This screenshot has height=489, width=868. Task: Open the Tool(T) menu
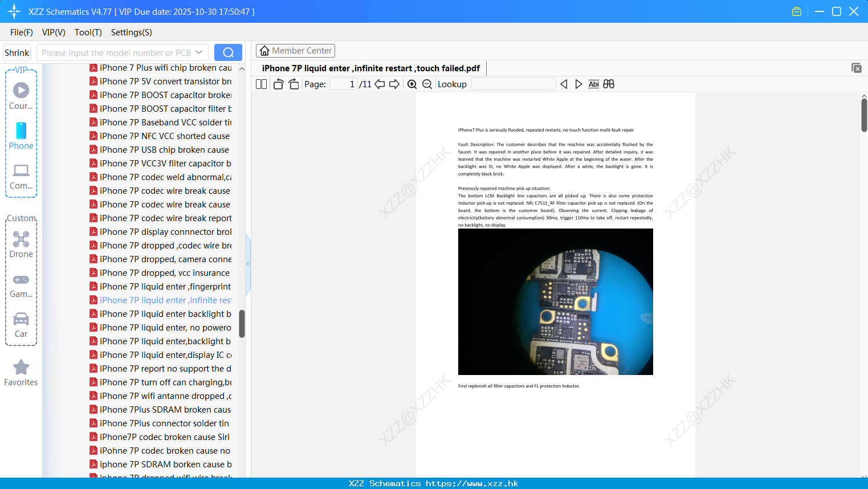tap(88, 32)
